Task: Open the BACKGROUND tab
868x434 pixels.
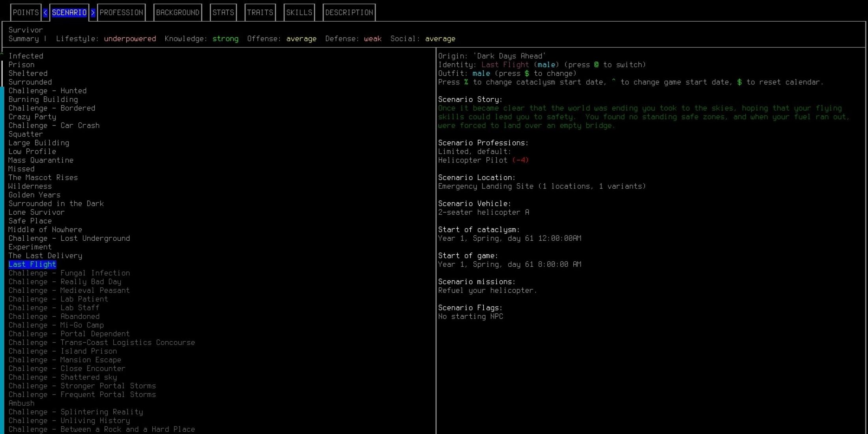Action: (178, 13)
